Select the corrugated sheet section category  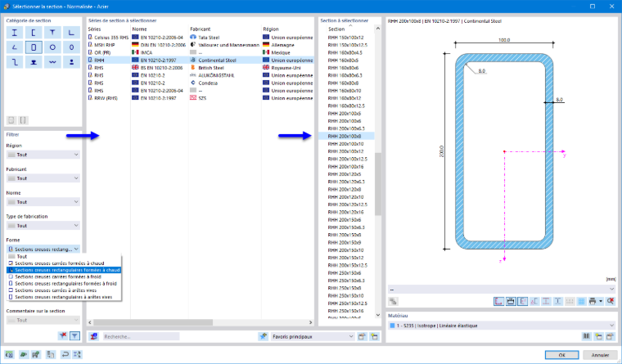click(52, 62)
